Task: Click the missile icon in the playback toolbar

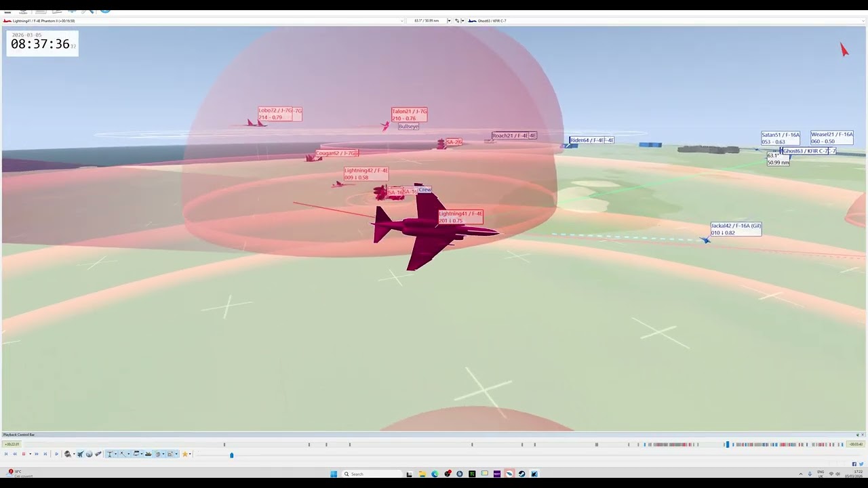Action: 98,454
